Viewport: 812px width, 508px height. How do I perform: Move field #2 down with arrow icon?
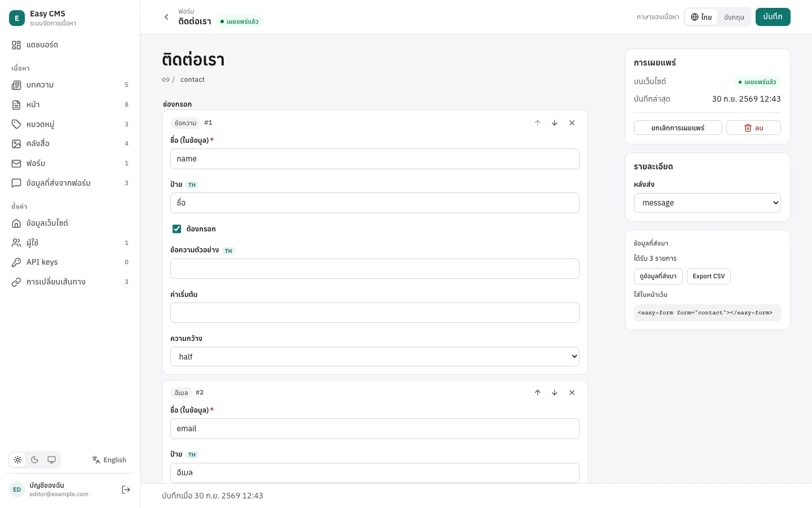(554, 393)
